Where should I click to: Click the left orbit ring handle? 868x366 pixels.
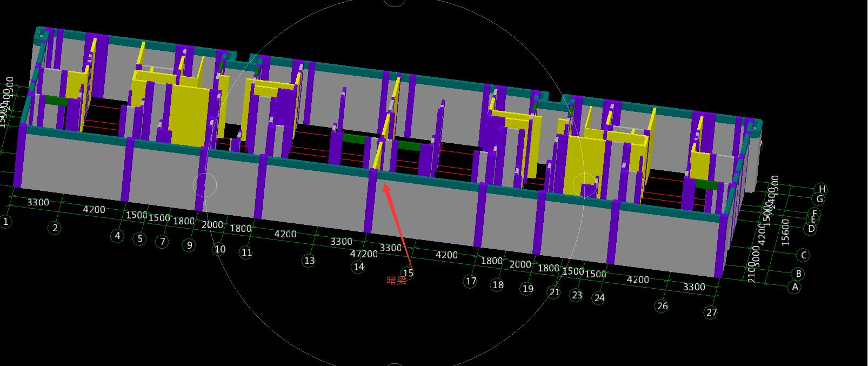tap(205, 185)
